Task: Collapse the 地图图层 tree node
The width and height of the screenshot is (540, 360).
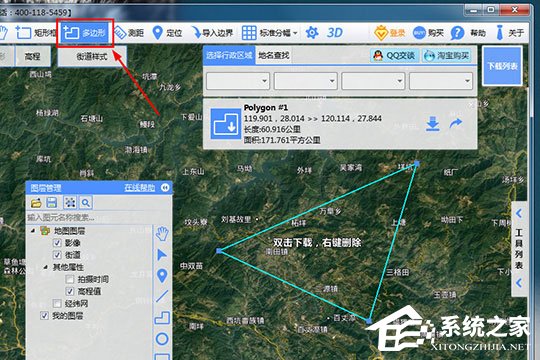Action: [33, 230]
